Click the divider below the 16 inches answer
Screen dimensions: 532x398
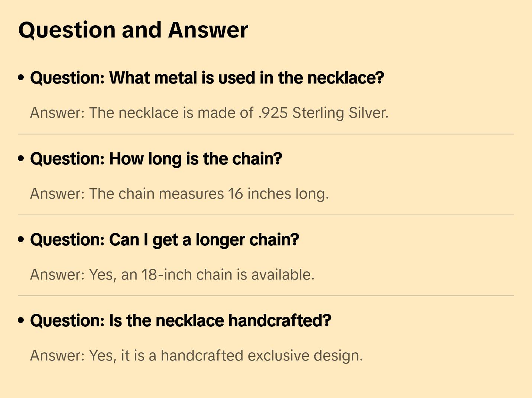[266, 215]
